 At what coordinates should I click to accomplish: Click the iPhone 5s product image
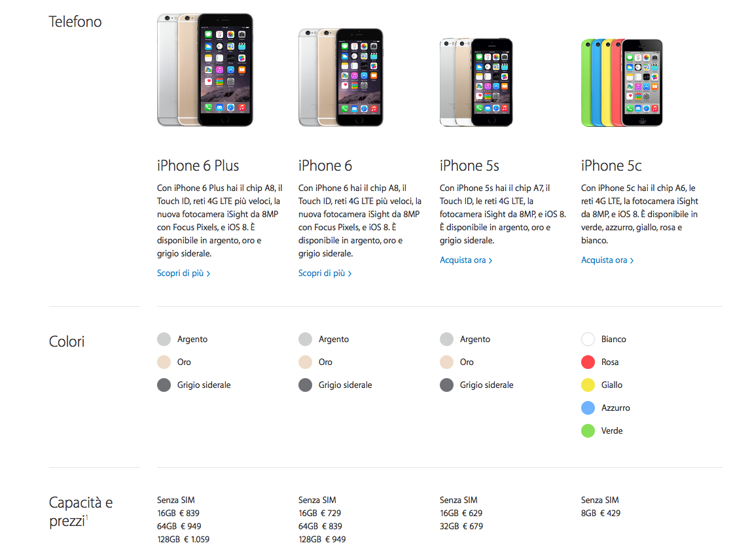pos(476,82)
